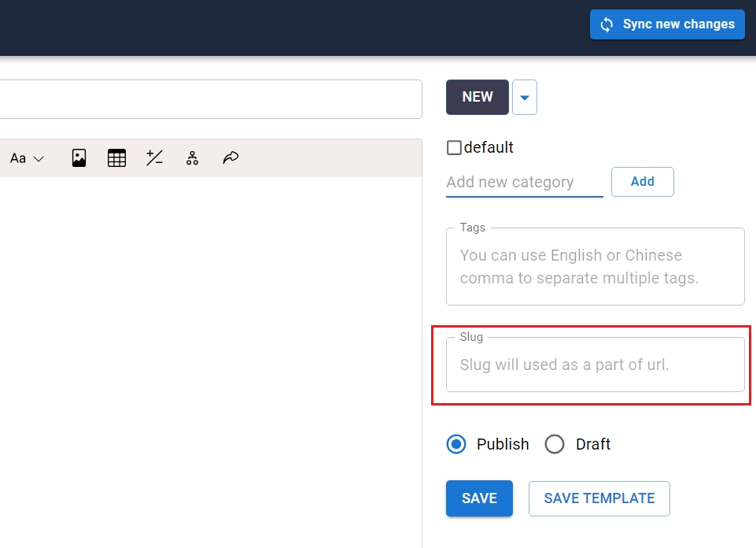Click into the Tags text box
This screenshot has width=756, height=548.
coord(595,267)
